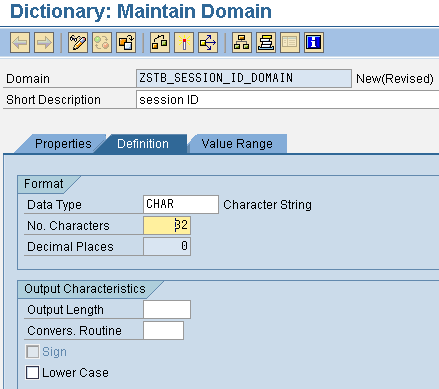This screenshot has height=389, width=439.
Task: Select the Definition tab
Action: click(143, 144)
